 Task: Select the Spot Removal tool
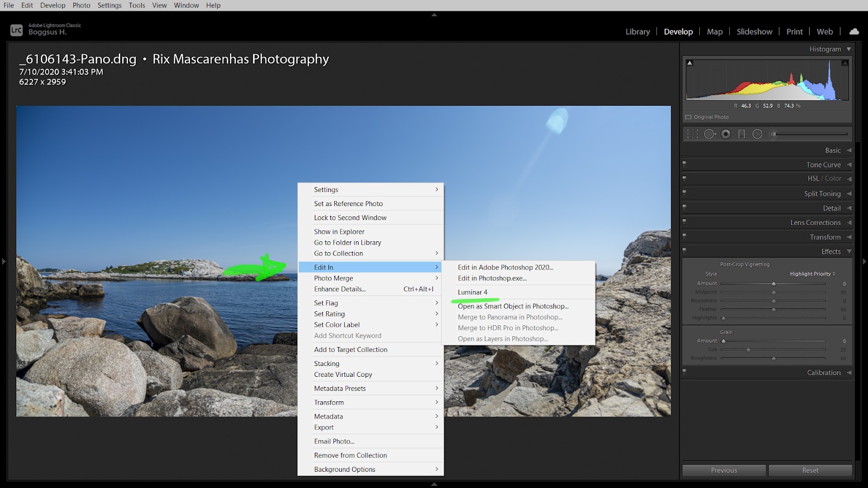[x=710, y=134]
